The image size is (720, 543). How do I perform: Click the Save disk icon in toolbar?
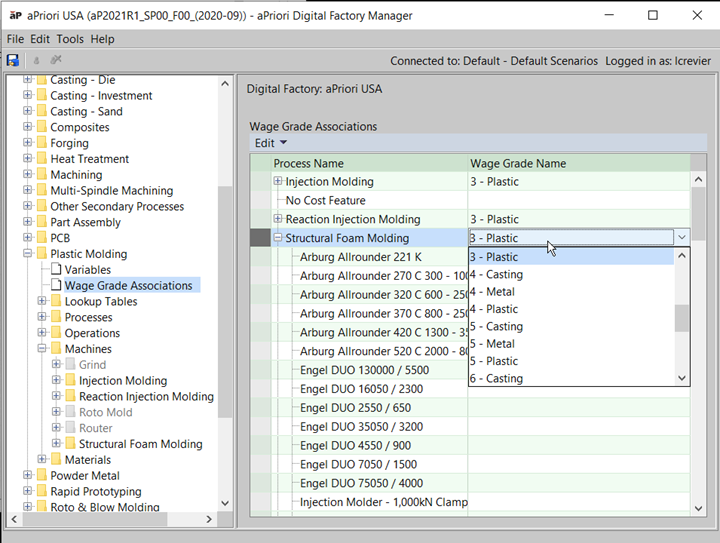(x=13, y=60)
